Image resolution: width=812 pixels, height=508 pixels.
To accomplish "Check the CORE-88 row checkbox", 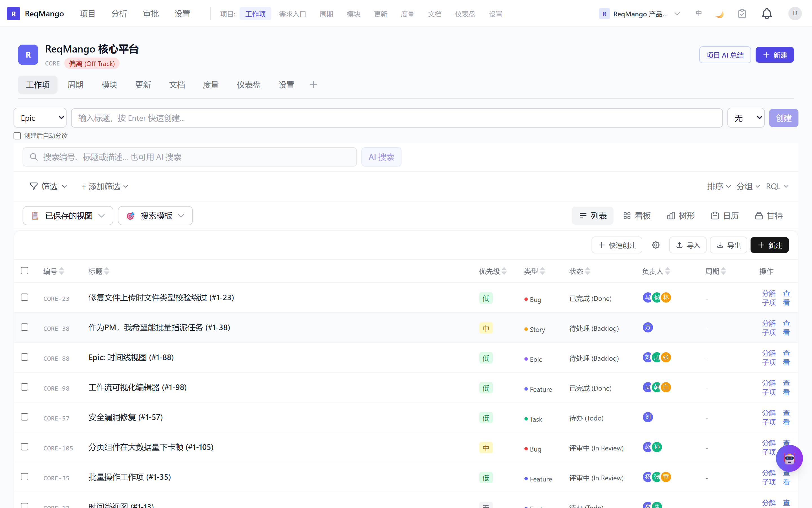I will (x=25, y=357).
